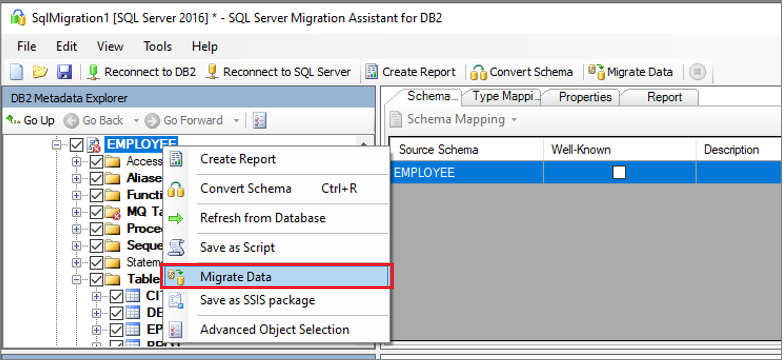Viewport: 784px width, 361px height.
Task: Choose Convert Schema from the context menu
Action: [276, 189]
